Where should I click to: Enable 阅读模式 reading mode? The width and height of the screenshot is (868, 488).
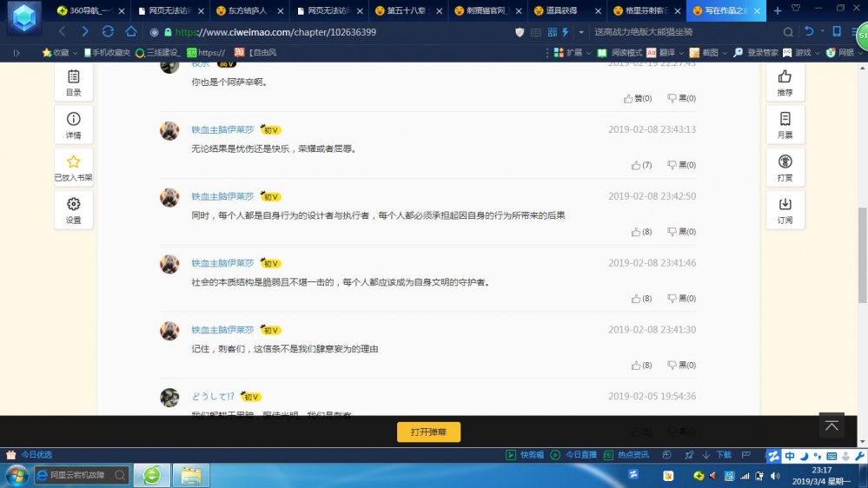(x=620, y=53)
